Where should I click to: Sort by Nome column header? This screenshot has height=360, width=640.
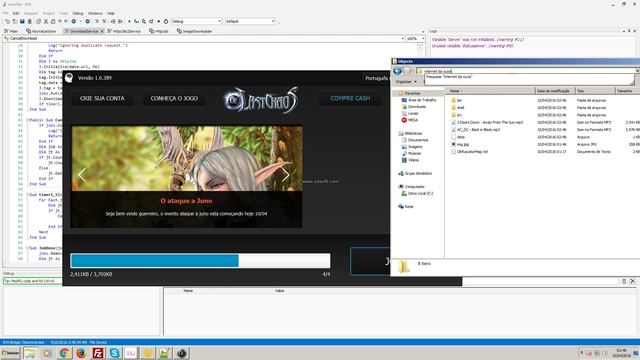pyautogui.click(x=490, y=91)
